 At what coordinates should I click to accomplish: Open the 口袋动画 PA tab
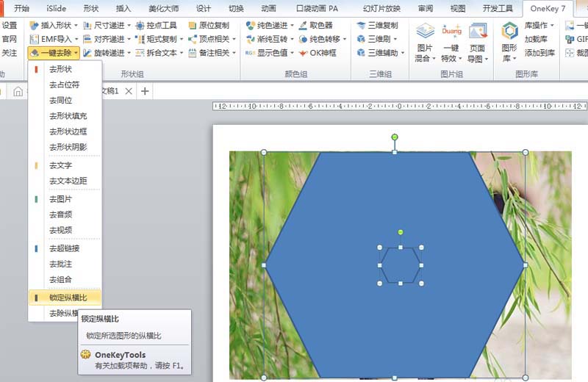(x=318, y=8)
